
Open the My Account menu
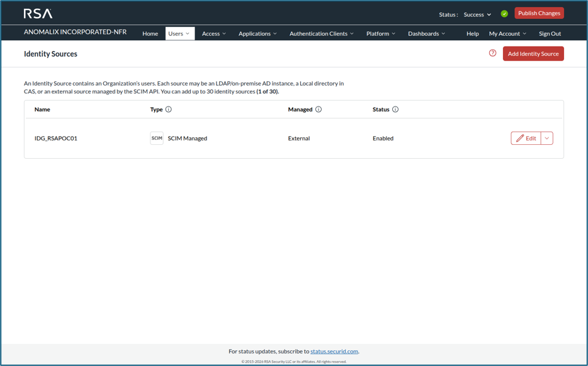tap(507, 33)
